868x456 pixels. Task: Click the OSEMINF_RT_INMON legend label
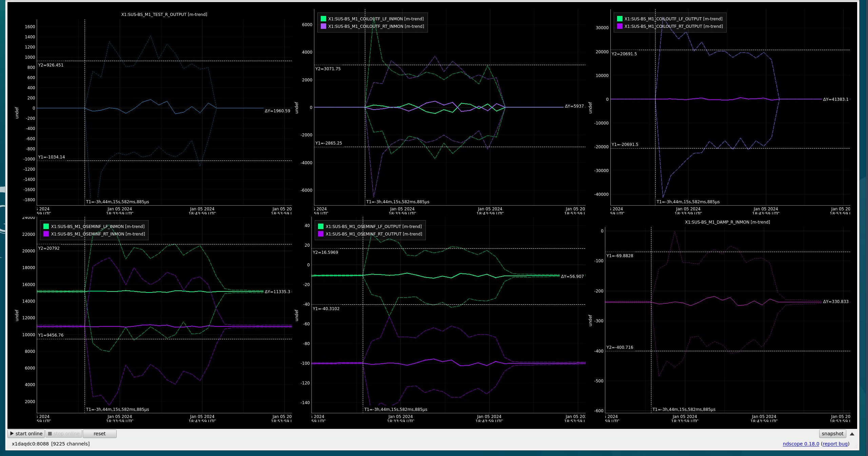98,234
